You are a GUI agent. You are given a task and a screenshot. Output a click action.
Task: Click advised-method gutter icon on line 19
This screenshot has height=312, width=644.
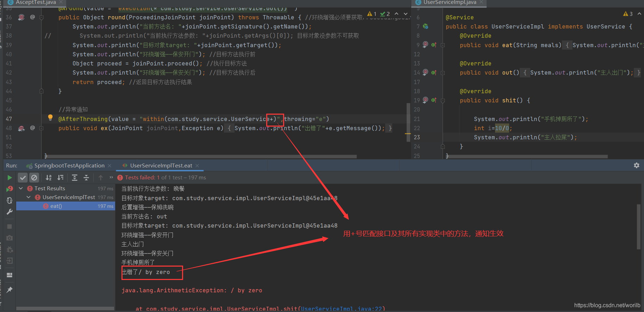point(425,100)
